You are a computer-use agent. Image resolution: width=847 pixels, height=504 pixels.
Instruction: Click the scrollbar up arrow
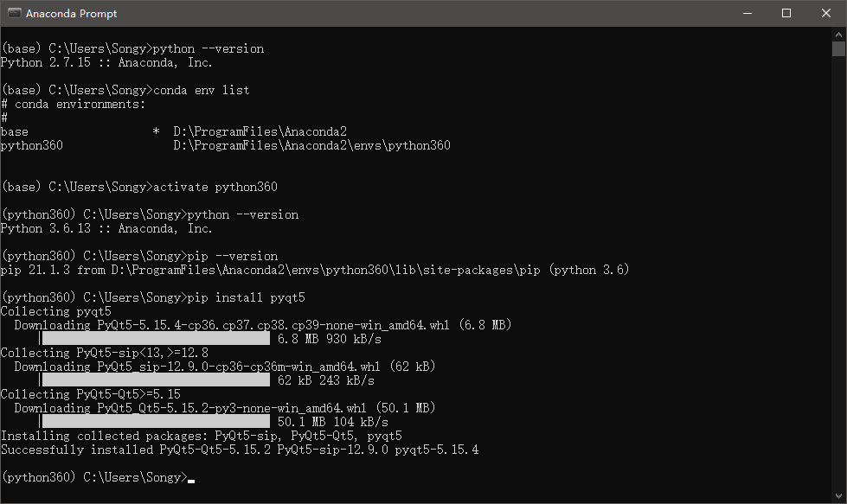click(x=840, y=35)
